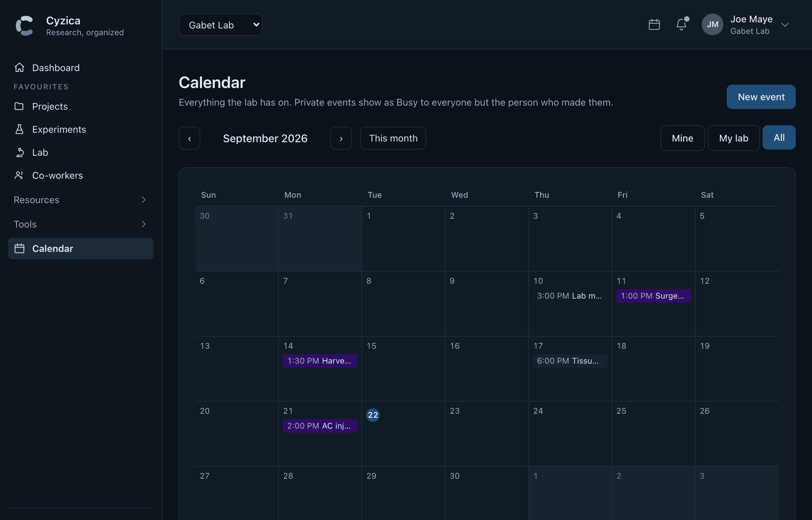
Task: Select August 31 day cell
Action: 320,239
